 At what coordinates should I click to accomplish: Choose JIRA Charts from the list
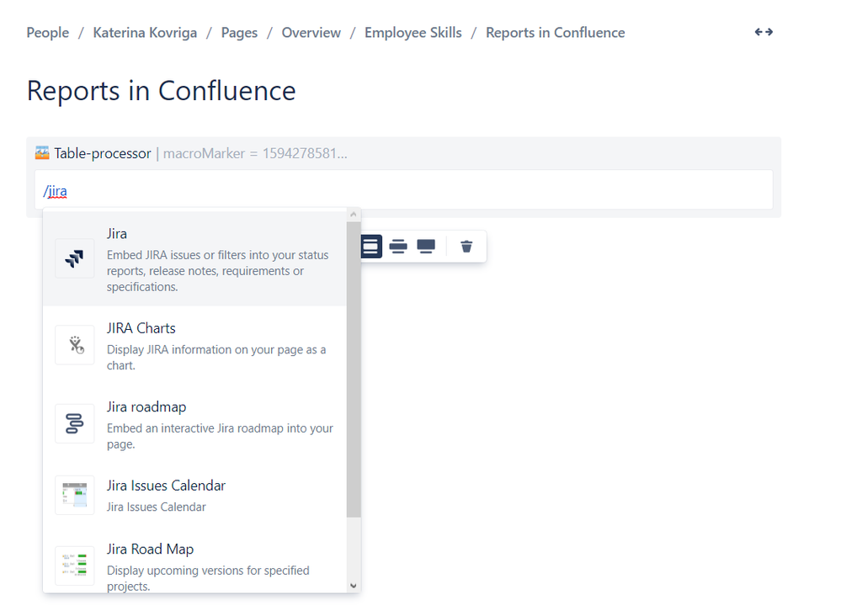tap(194, 345)
